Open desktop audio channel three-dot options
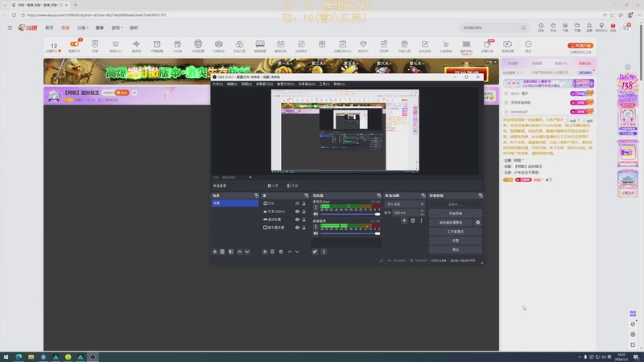The height and width of the screenshot is (362, 644). point(316,227)
